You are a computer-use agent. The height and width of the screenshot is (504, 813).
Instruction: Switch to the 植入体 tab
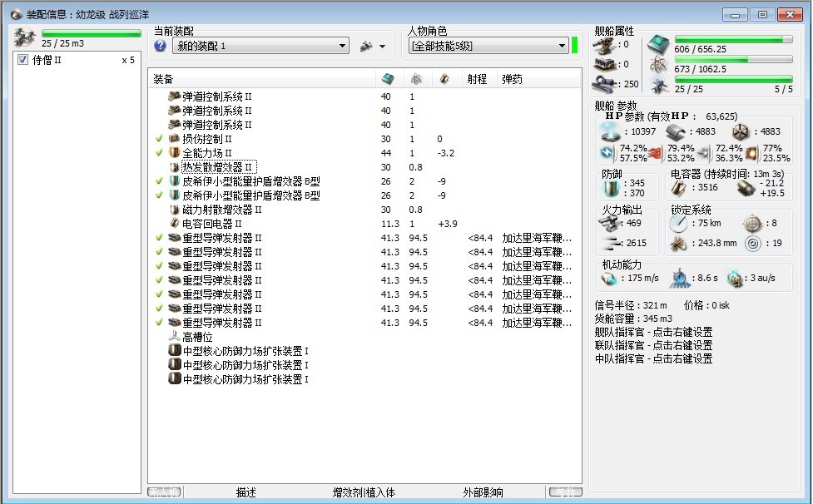point(380,492)
